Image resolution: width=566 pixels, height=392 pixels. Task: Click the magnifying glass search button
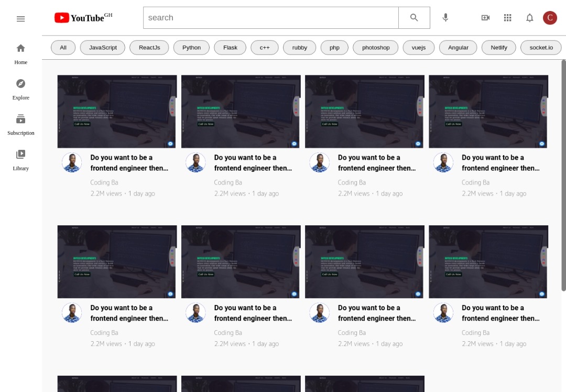point(414,18)
